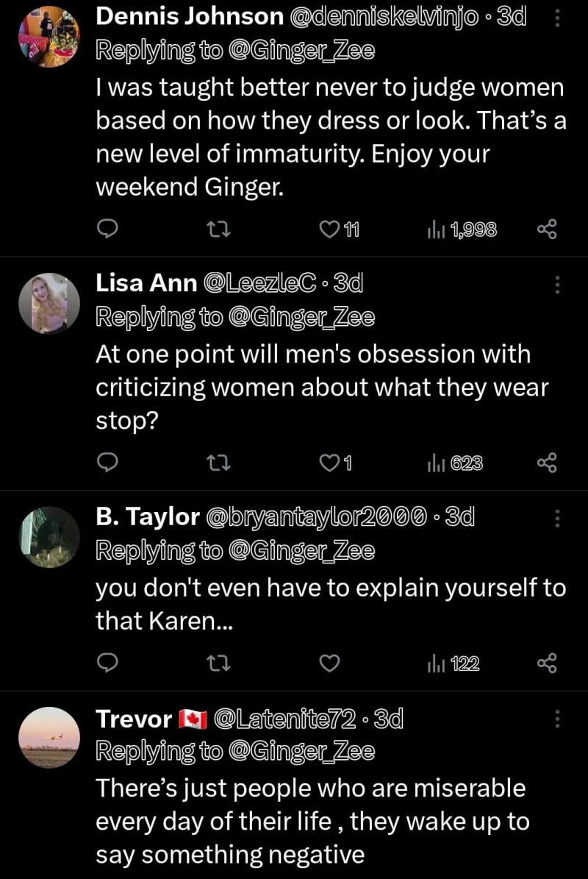This screenshot has width=588, height=879.
Task: Open Lisa Ann's profile picture
Action: [49, 303]
